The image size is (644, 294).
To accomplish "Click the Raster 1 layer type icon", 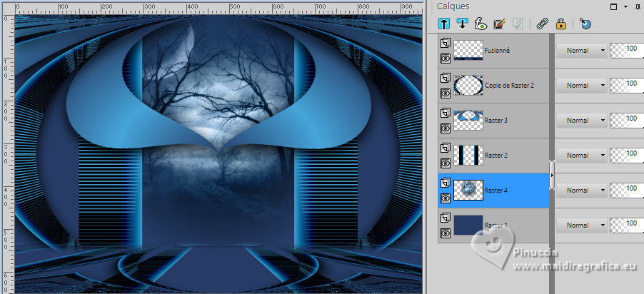I will coord(446,218).
